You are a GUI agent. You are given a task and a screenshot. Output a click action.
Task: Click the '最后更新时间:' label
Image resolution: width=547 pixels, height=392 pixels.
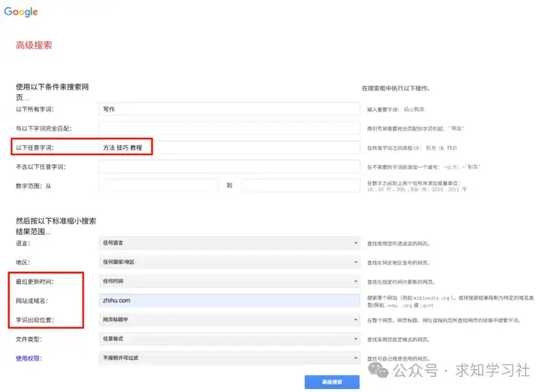click(x=34, y=282)
